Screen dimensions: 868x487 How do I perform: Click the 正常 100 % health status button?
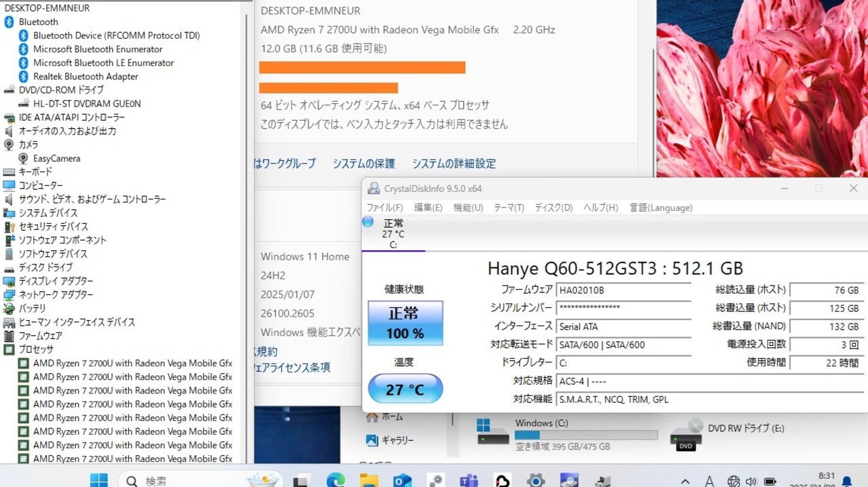tap(406, 324)
